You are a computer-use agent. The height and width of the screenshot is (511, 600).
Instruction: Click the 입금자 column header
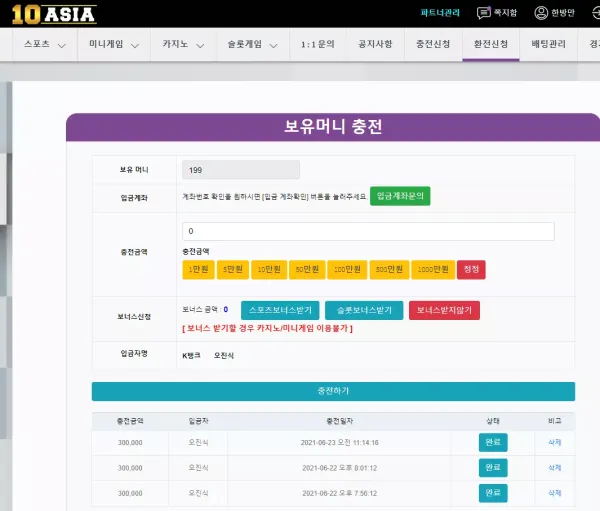(198, 421)
